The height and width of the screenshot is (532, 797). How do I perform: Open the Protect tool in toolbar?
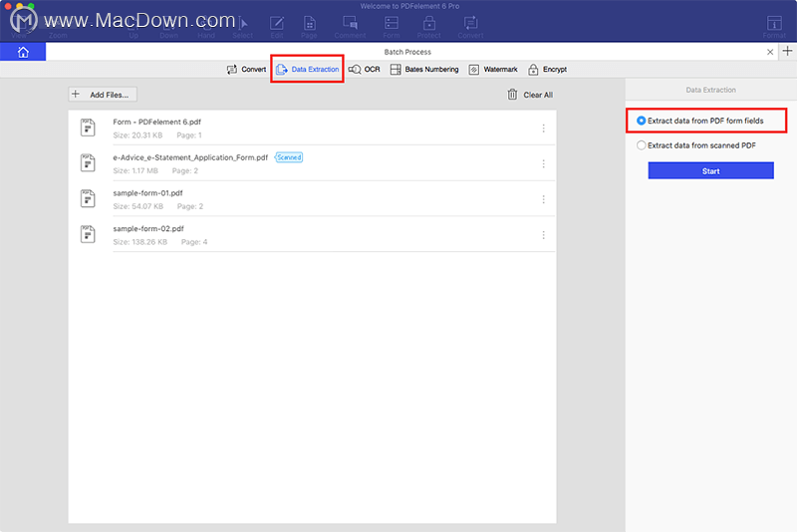tap(429, 27)
